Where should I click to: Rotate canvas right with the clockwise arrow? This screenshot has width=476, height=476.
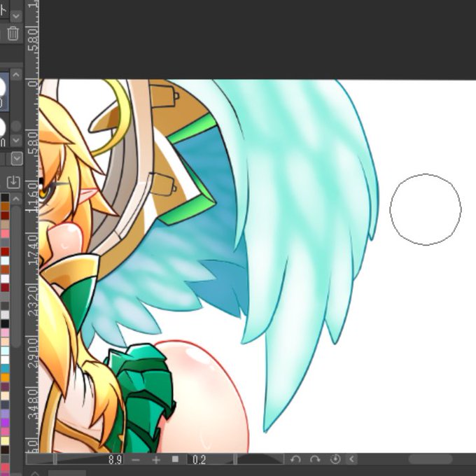coord(316,459)
